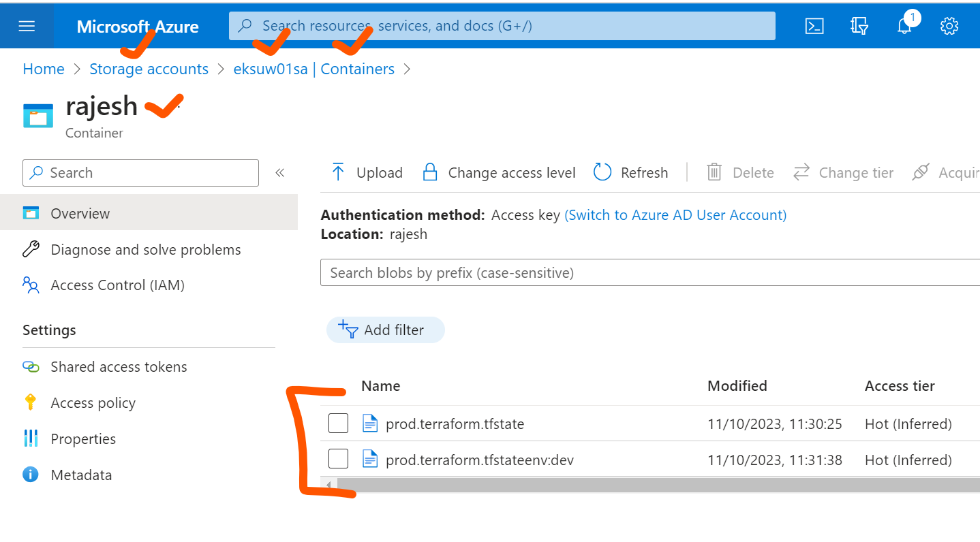The width and height of the screenshot is (980, 542).
Task: Collapse the left sidebar menu
Action: (x=279, y=172)
